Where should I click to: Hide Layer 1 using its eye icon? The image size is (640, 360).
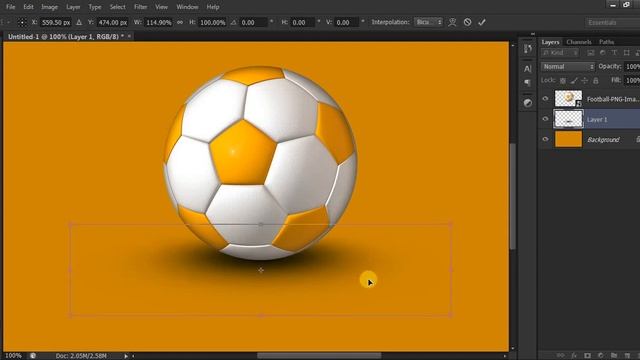tap(545, 119)
